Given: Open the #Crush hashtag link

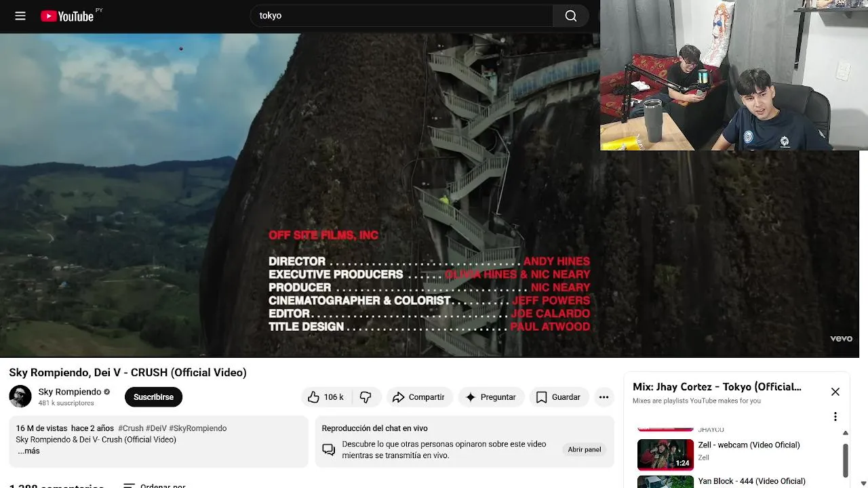Looking at the screenshot, I should pyautogui.click(x=131, y=428).
